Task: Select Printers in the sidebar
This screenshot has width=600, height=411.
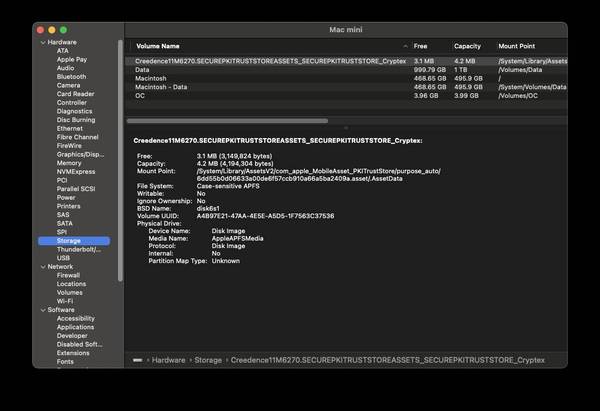Action: (68, 206)
